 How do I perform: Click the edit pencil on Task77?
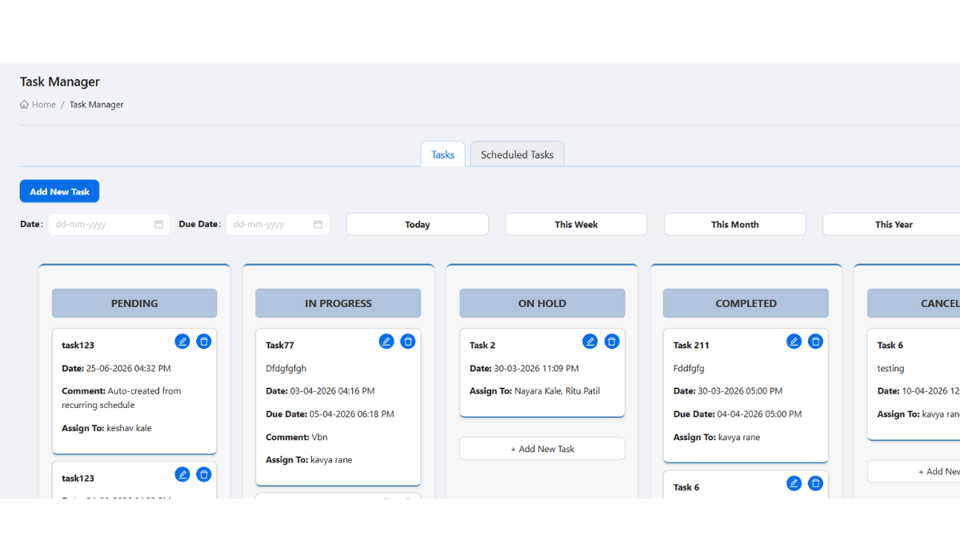click(x=386, y=342)
